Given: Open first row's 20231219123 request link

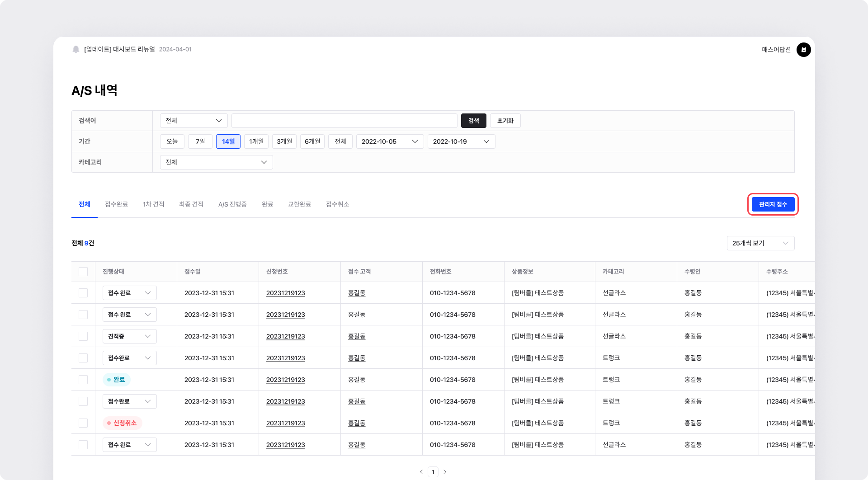Looking at the screenshot, I should pyautogui.click(x=285, y=293).
